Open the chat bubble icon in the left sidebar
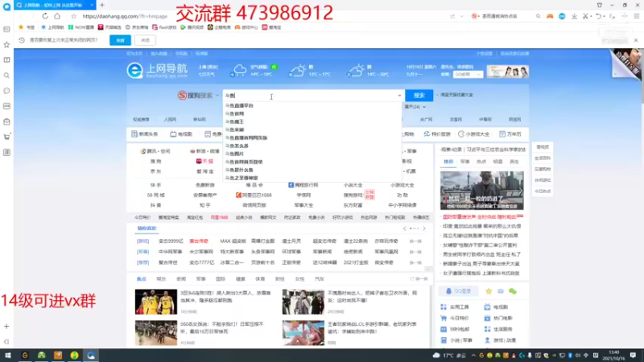 6,91
